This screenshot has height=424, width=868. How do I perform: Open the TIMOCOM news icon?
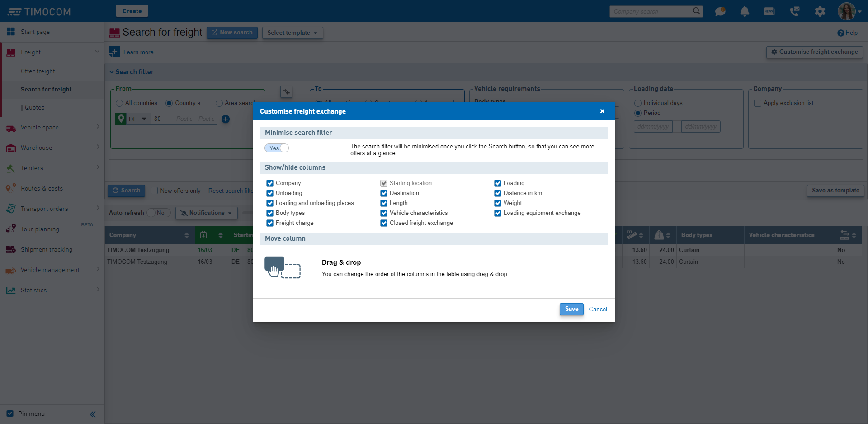click(x=769, y=11)
